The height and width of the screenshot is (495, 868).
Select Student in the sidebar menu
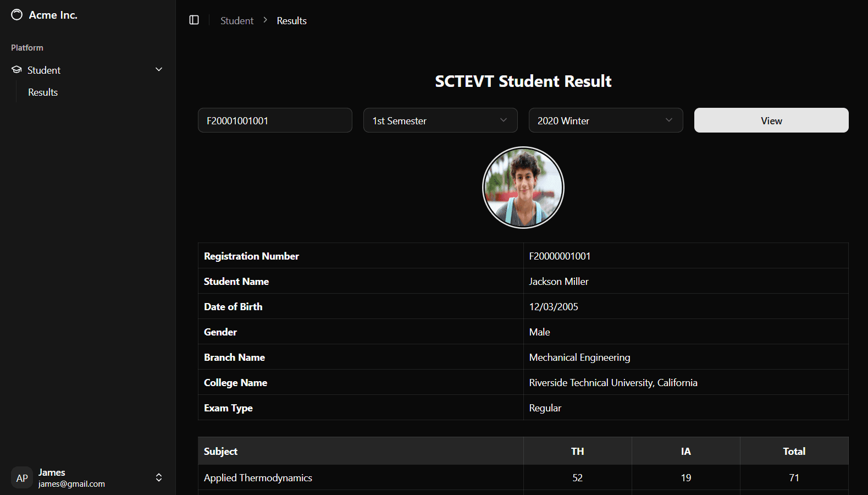coord(44,70)
